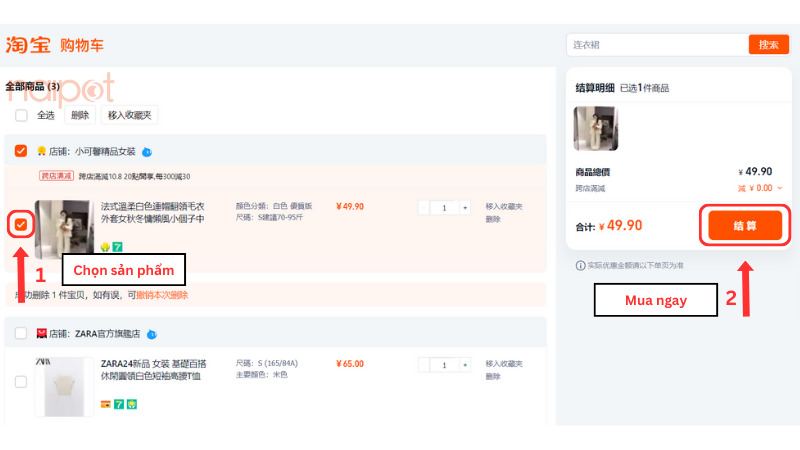
Task: Click the blue Wangwang chat icon beside 小可馨精品女装
Action: (147, 152)
